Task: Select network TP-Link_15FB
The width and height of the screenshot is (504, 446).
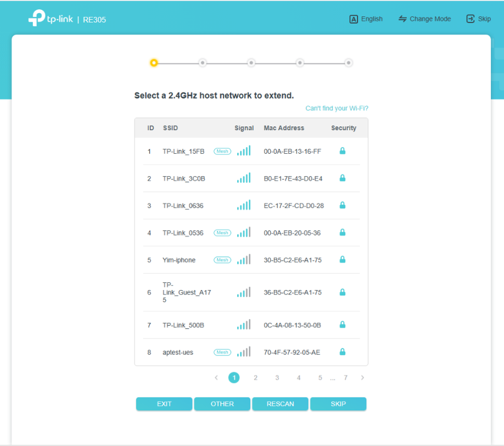Action: tap(251, 151)
